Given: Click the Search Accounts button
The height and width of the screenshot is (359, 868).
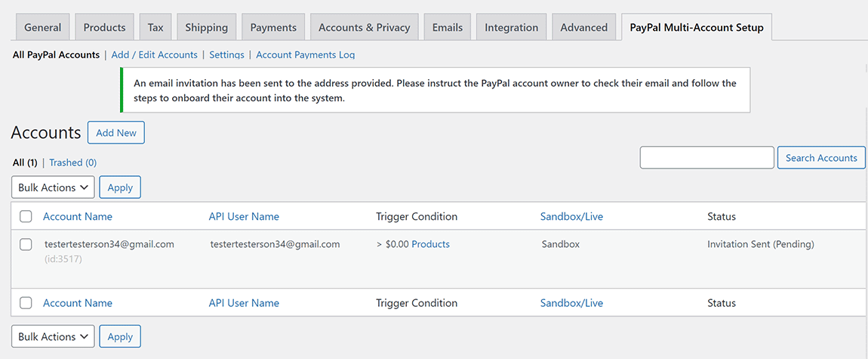Looking at the screenshot, I should pos(821,157).
